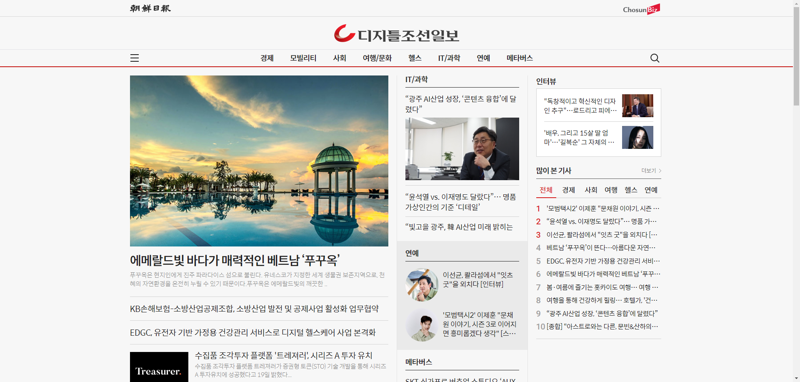Select the 사회 most-read tab

tap(590, 190)
